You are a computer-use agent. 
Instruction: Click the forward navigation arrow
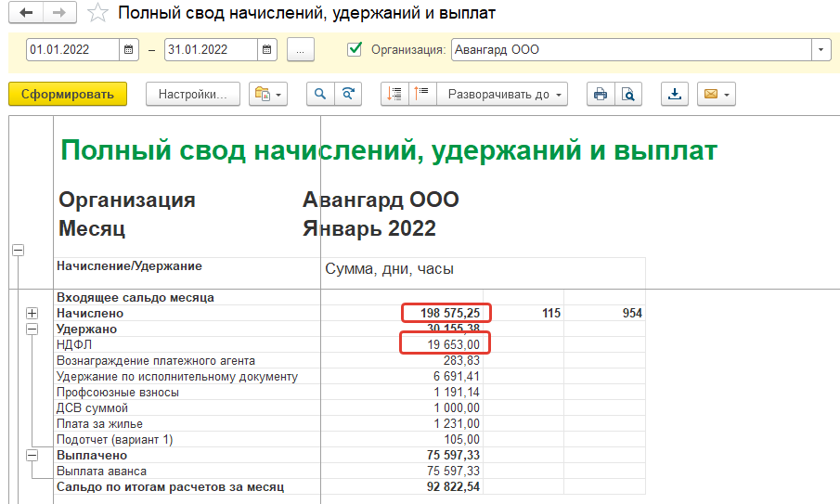click(58, 14)
